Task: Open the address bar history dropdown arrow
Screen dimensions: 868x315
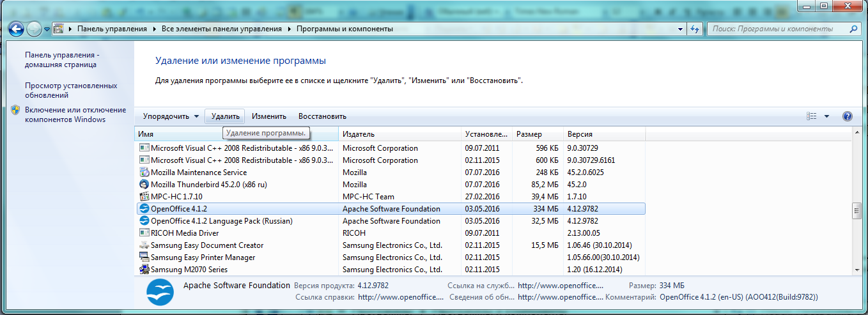Action: pyautogui.click(x=680, y=29)
